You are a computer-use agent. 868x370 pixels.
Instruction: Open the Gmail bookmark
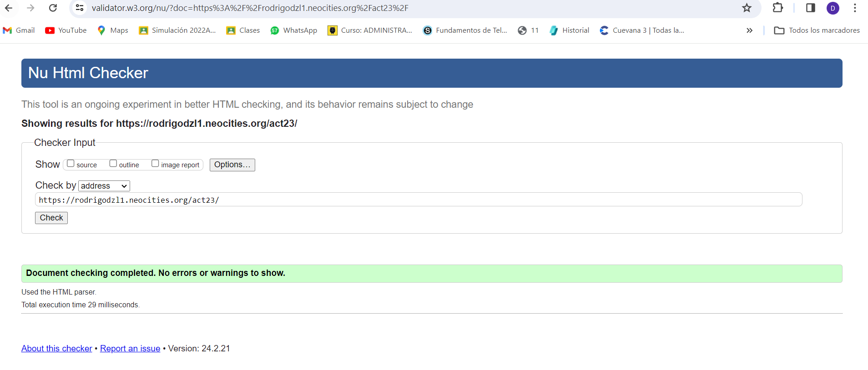(x=19, y=30)
